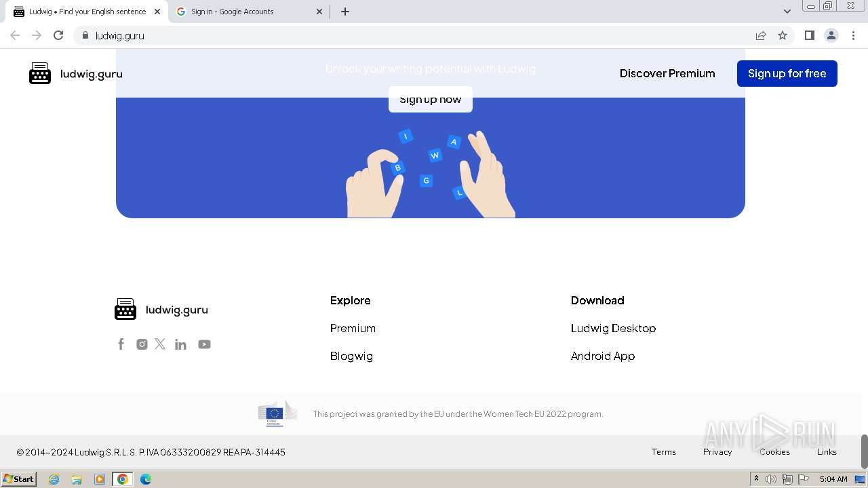Open the browser side panel icon

point(810,35)
